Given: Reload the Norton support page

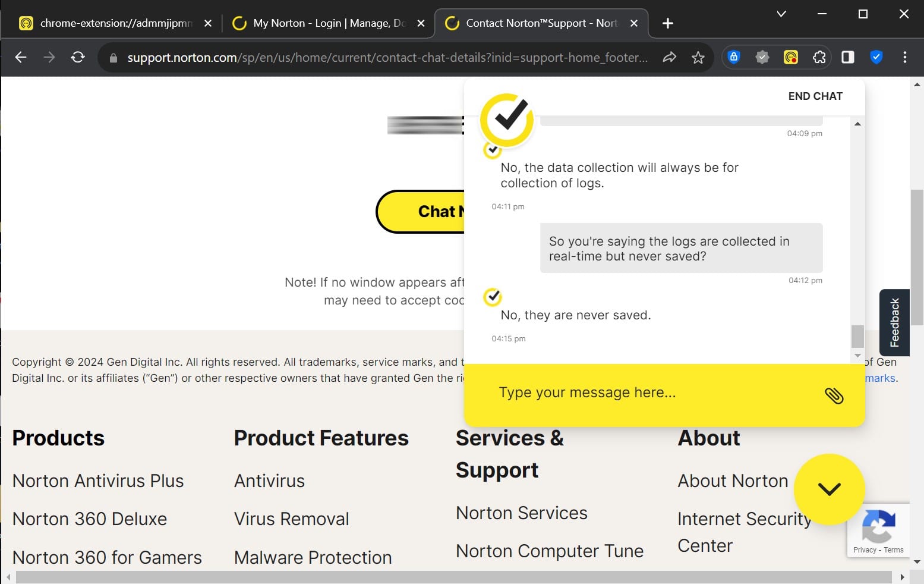Looking at the screenshot, I should click(78, 57).
